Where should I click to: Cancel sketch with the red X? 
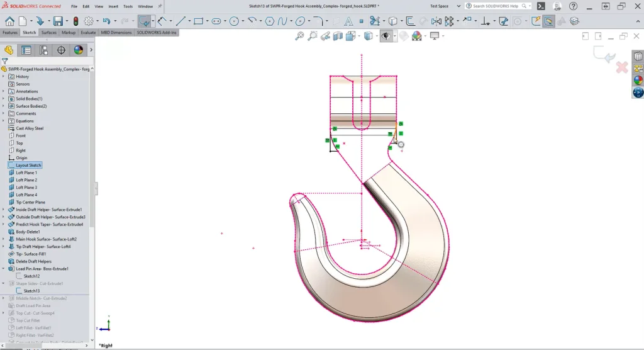(x=621, y=67)
